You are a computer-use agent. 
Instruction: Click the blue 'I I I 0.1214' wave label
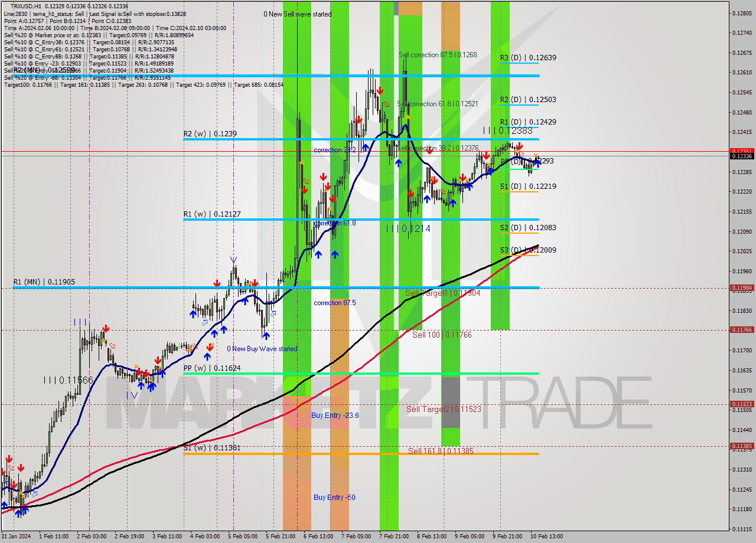pyautogui.click(x=409, y=228)
